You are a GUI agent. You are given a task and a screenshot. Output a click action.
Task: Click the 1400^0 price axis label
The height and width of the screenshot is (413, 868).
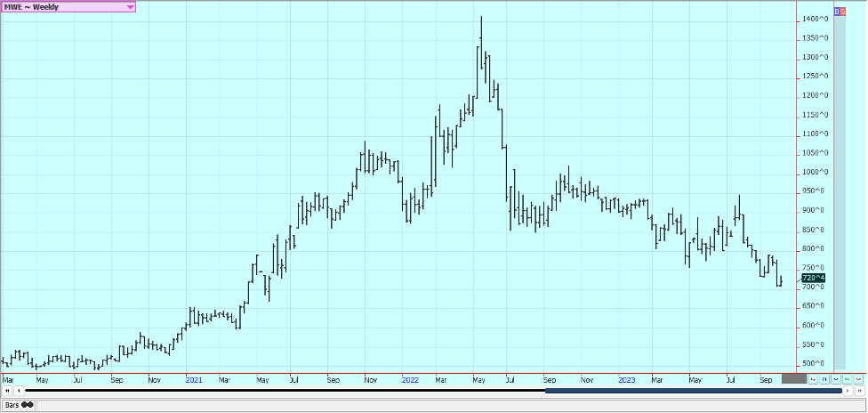(815, 19)
